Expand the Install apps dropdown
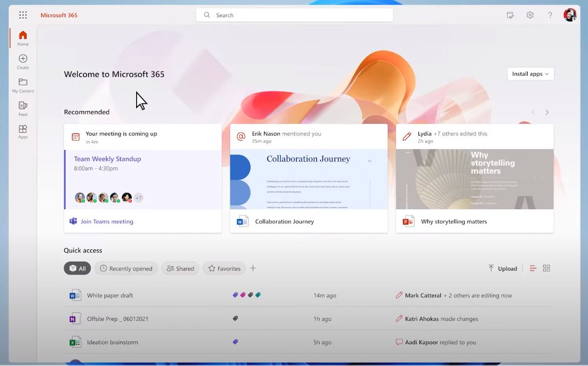Screen dimensions: 588x366 point(530,74)
